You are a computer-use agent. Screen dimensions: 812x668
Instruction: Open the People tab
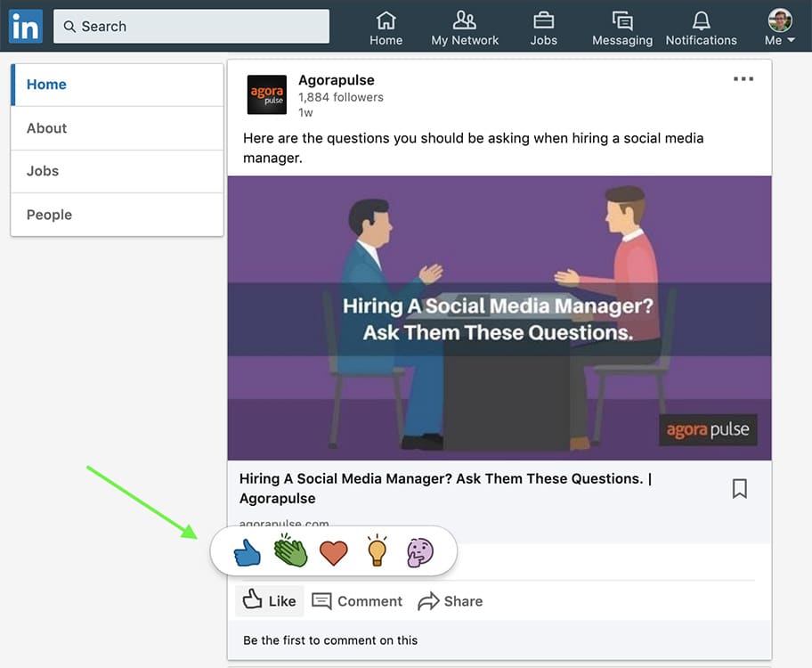point(117,215)
